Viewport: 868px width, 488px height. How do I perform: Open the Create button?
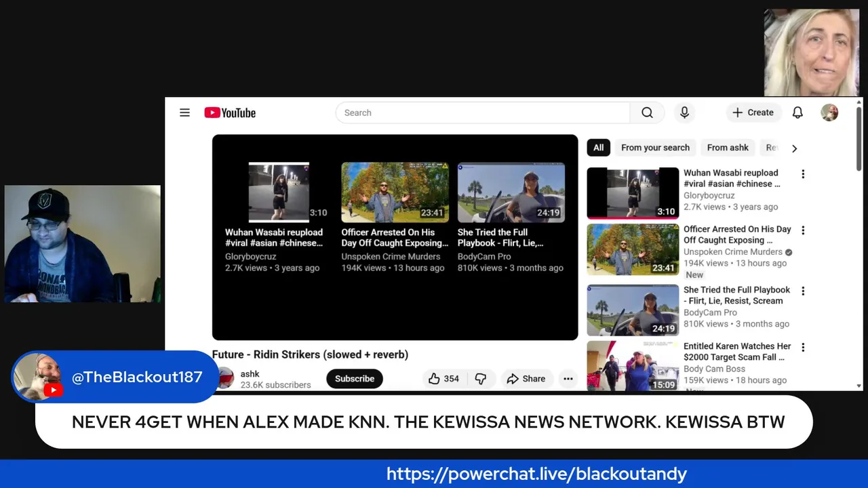(753, 113)
